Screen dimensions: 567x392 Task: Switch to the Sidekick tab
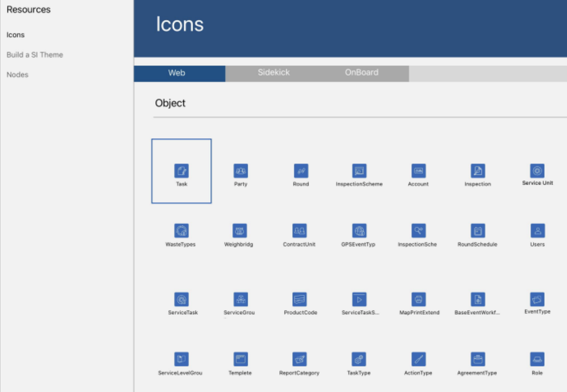(x=274, y=72)
